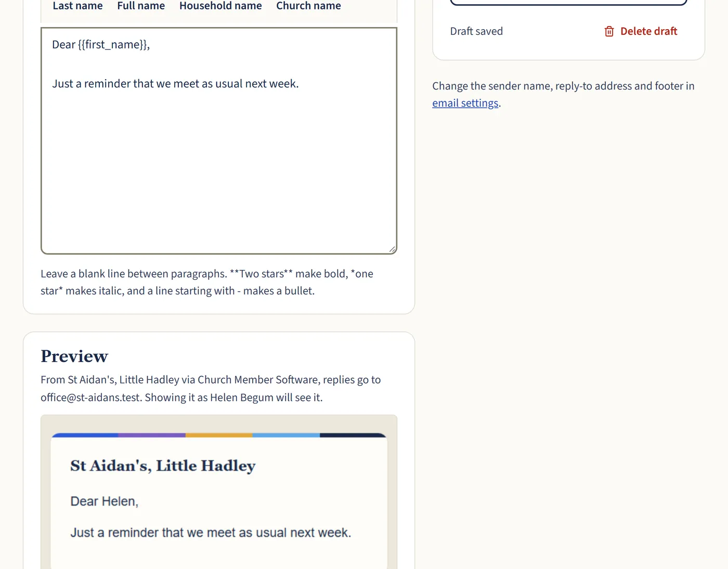Click the St Aidan's, Little Hadley preview title
This screenshot has height=569, width=728.
[x=163, y=465]
